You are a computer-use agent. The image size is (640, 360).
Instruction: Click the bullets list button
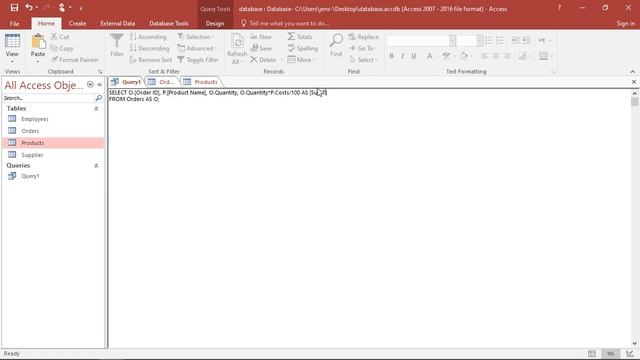(489, 40)
